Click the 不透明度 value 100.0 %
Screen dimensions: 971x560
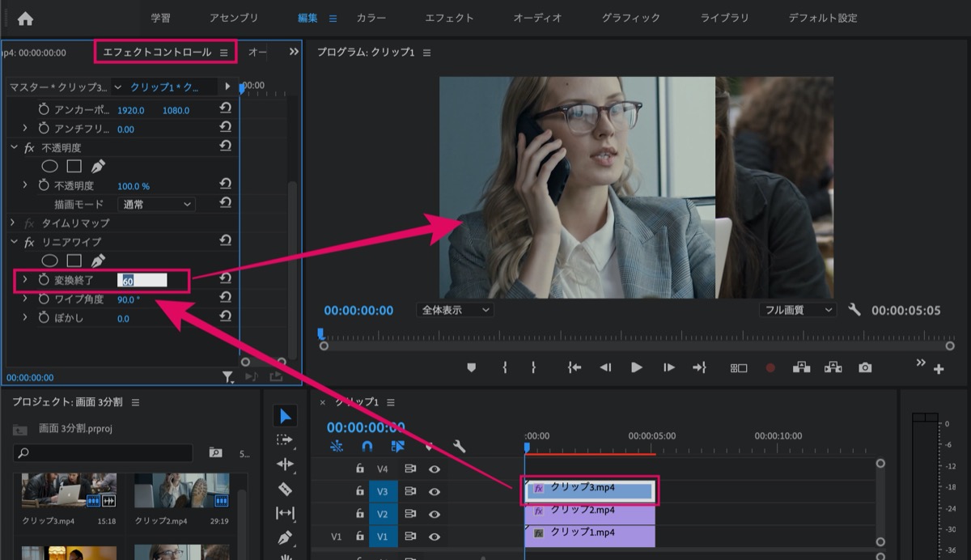coord(134,186)
